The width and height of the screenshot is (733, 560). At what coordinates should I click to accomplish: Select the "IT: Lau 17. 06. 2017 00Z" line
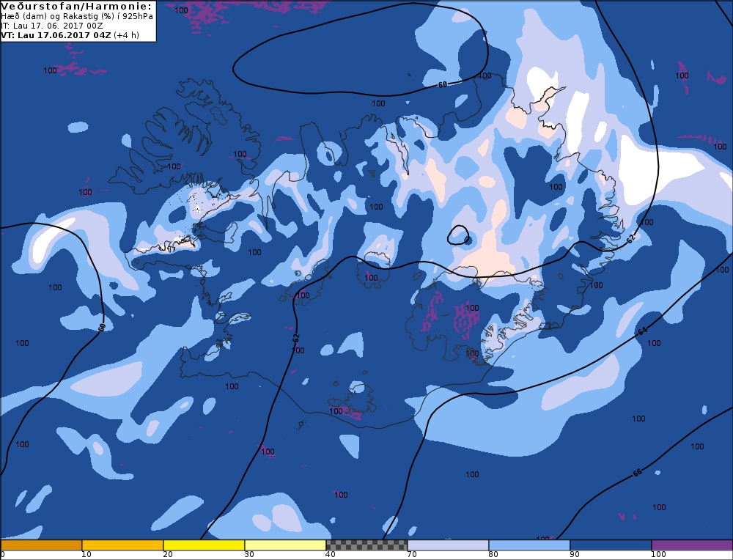click(52, 26)
